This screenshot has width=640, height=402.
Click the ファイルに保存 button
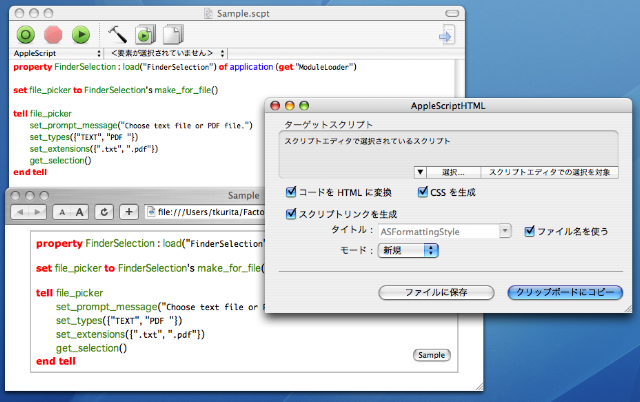click(437, 292)
